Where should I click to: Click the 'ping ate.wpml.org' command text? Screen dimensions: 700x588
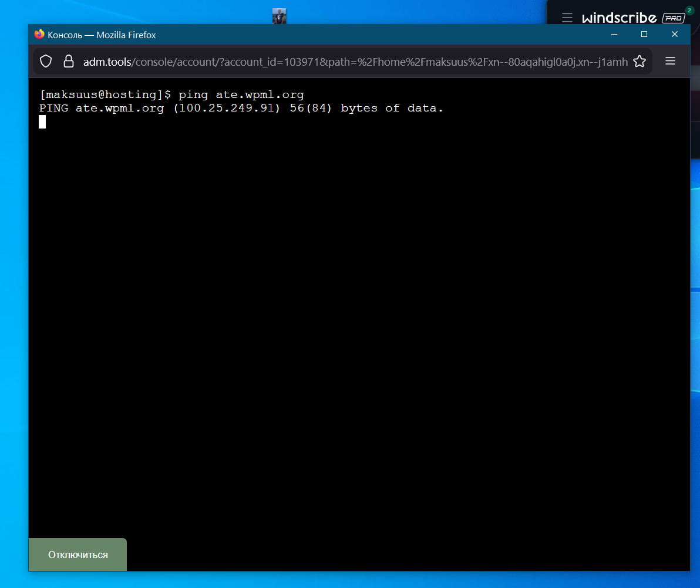pos(241,95)
